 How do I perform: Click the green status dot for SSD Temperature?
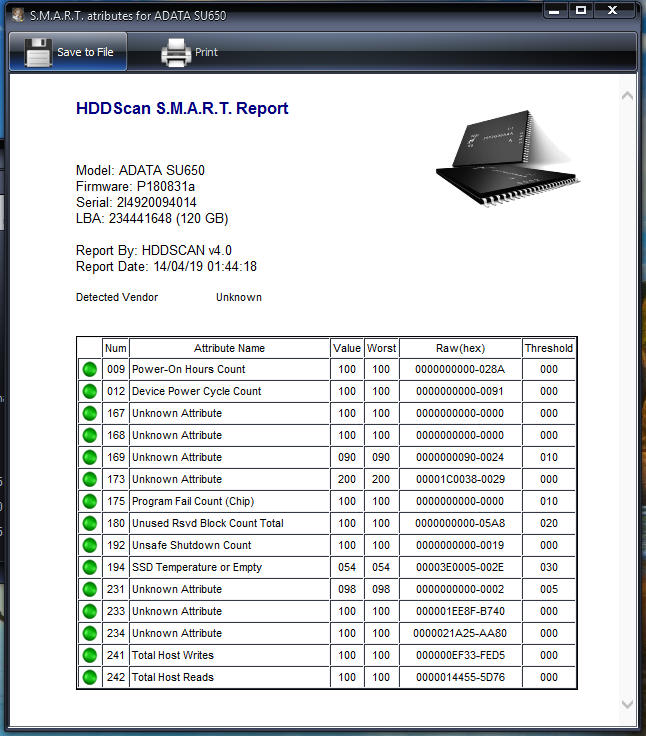[90, 567]
